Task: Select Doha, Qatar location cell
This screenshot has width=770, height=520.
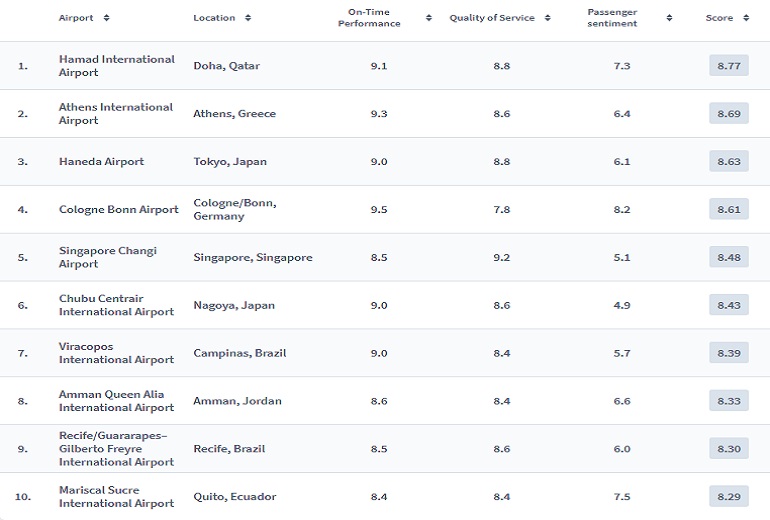Action: [x=227, y=66]
